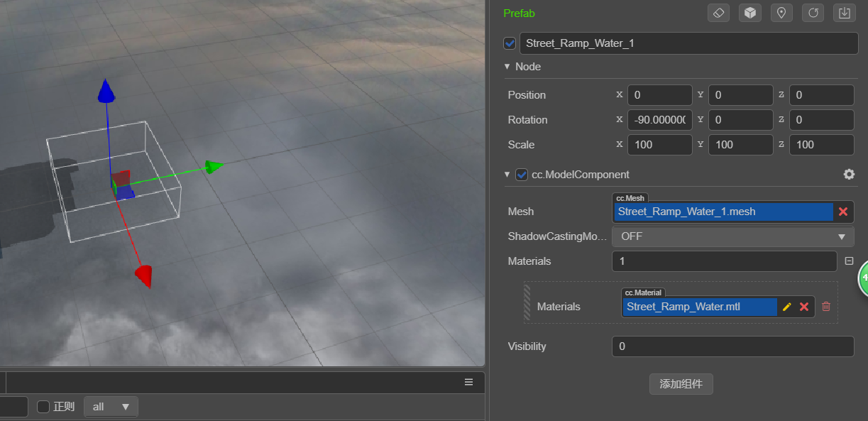This screenshot has width=868, height=421.
Task: Clear the material with red X
Action: 804,307
